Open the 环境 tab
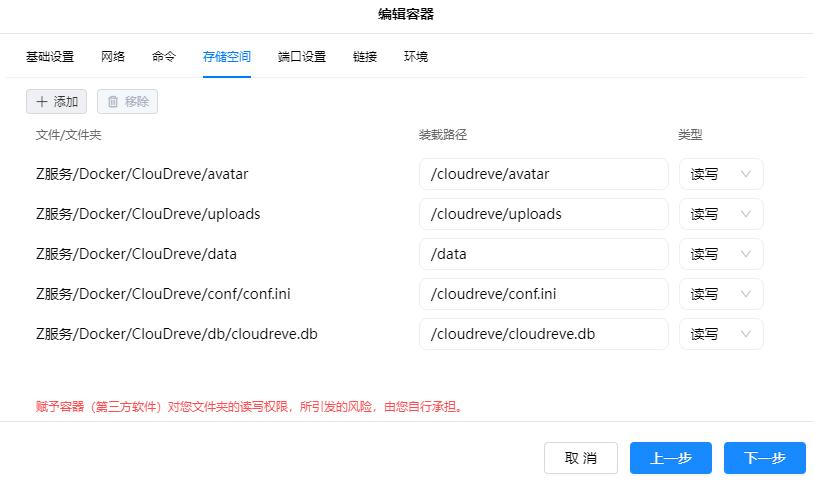Image resolution: width=813 pixels, height=484 pixels. point(416,57)
